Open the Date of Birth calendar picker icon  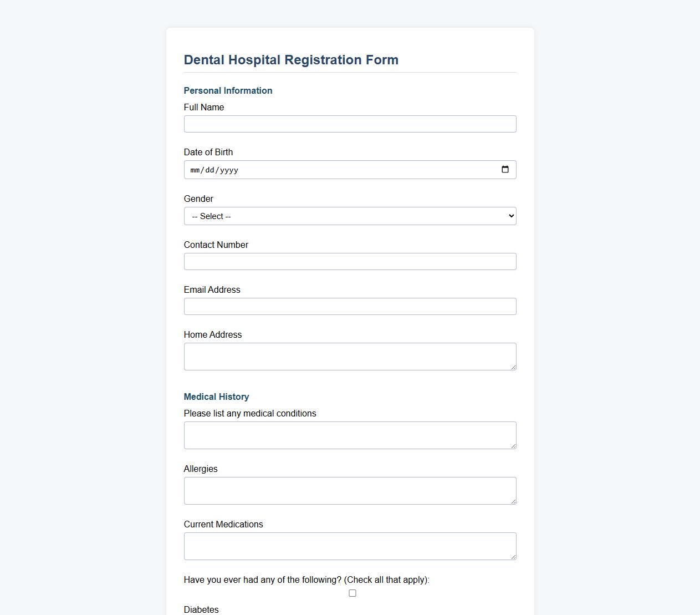click(505, 170)
